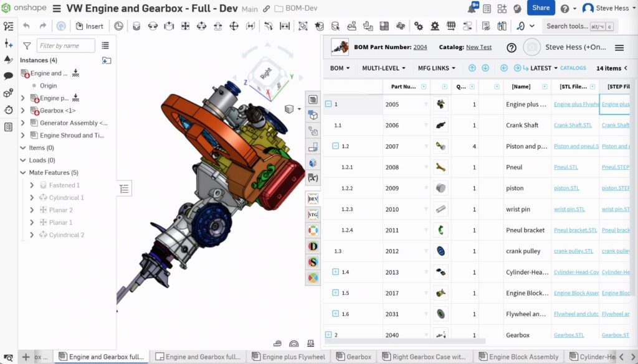The height and width of the screenshot is (364, 638).
Task: Open the view cube display options dropdown
Action: 300,109
